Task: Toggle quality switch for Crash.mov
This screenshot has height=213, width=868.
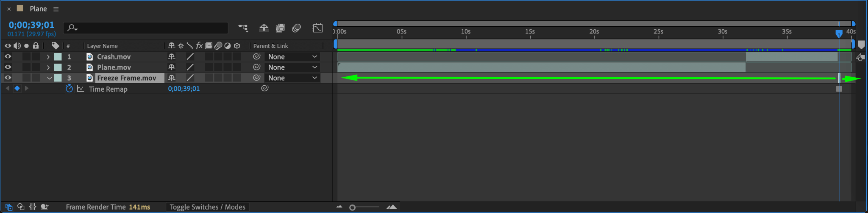Action: tap(190, 56)
